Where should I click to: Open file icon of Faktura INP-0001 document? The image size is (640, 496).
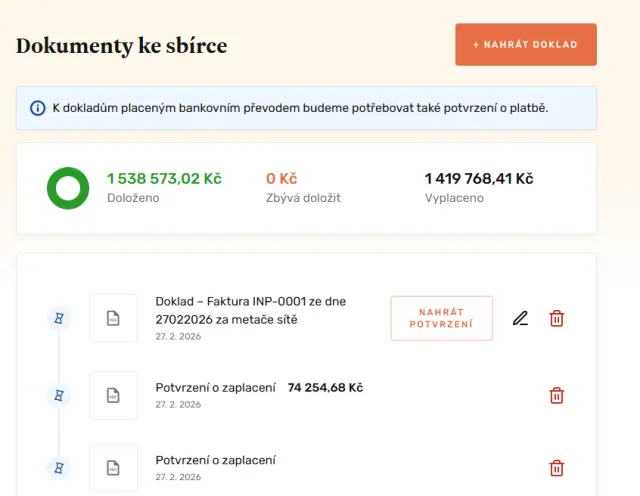[113, 319]
